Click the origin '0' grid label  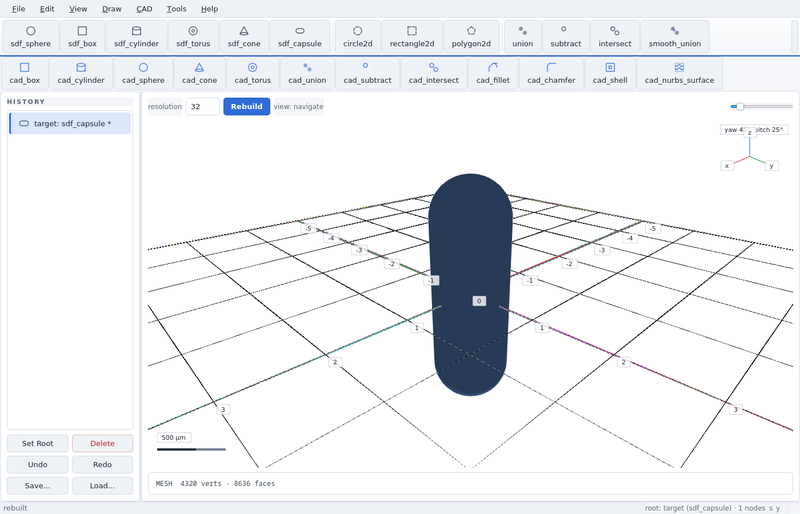click(479, 301)
